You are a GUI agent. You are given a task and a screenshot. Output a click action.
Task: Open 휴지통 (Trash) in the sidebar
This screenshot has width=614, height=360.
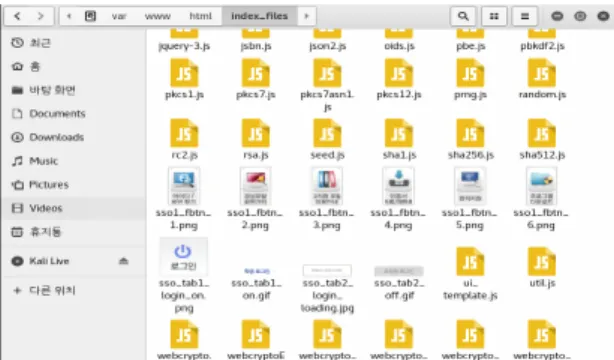[x=74, y=232]
